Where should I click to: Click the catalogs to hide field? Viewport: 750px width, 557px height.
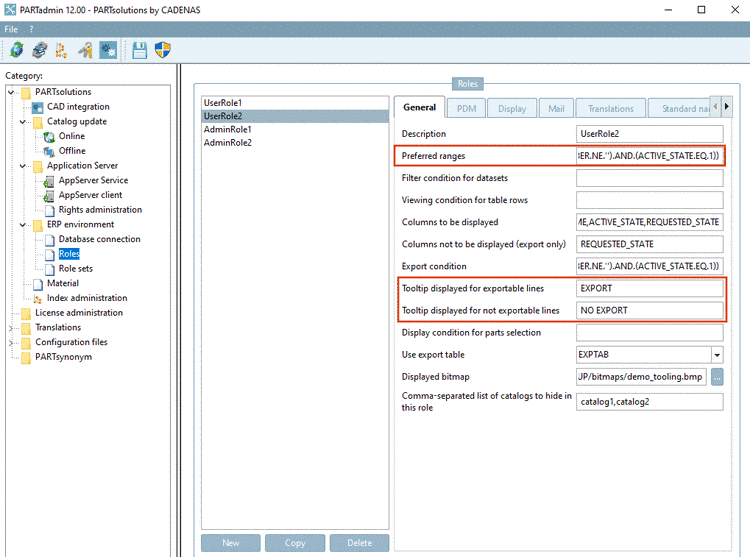tap(650, 402)
